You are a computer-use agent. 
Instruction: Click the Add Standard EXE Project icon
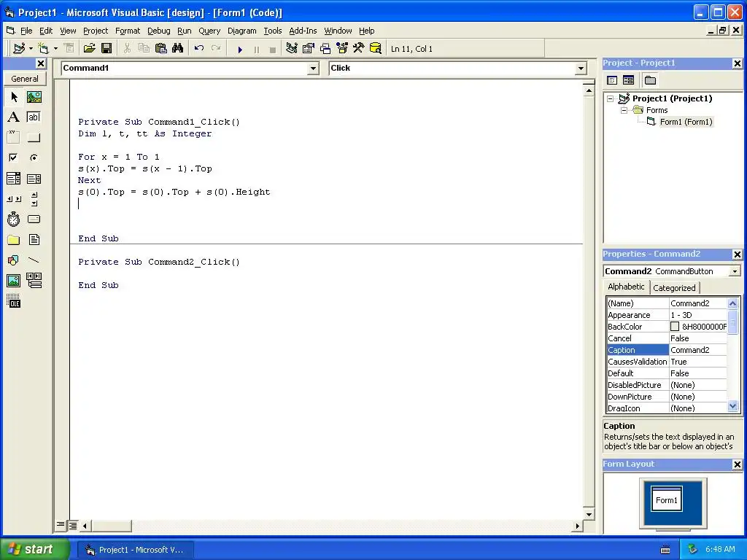(x=19, y=49)
